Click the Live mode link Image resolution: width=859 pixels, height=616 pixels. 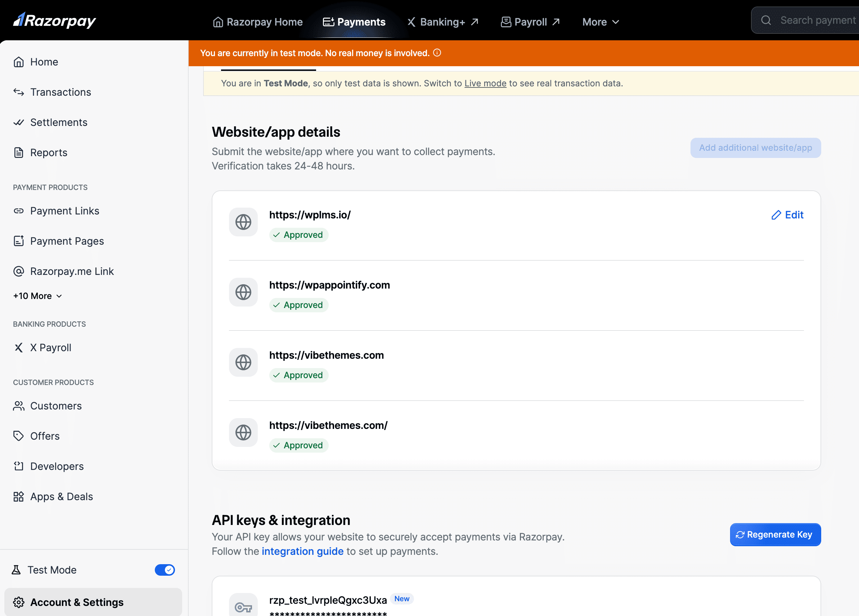point(485,83)
